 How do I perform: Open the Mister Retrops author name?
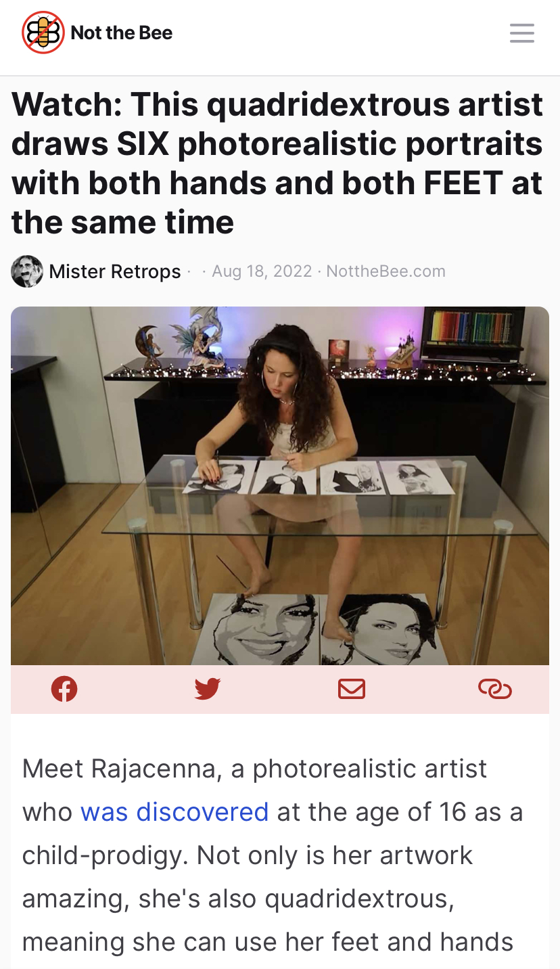pos(115,271)
